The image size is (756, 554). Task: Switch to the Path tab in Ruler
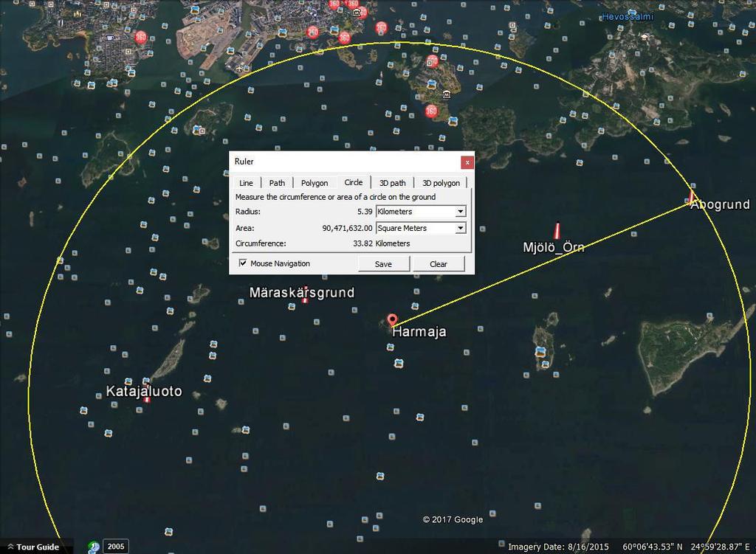277,183
